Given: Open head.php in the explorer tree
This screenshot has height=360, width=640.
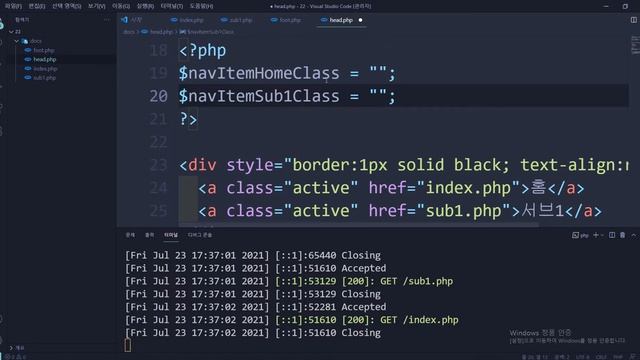Looking at the screenshot, I should coord(45,60).
